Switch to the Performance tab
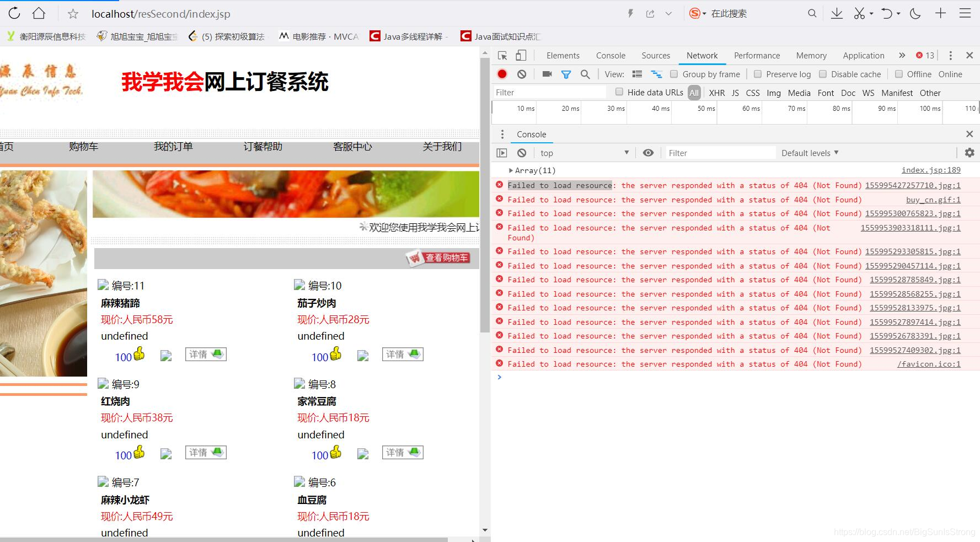The image size is (980, 542). [x=757, y=55]
